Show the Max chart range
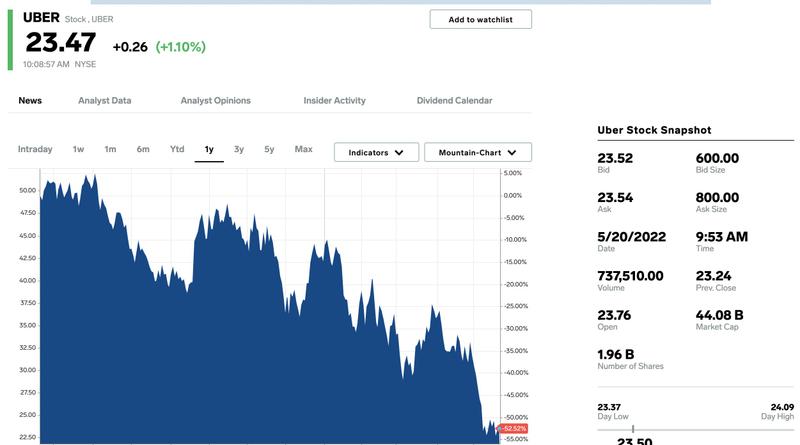800x445 pixels. 304,149
